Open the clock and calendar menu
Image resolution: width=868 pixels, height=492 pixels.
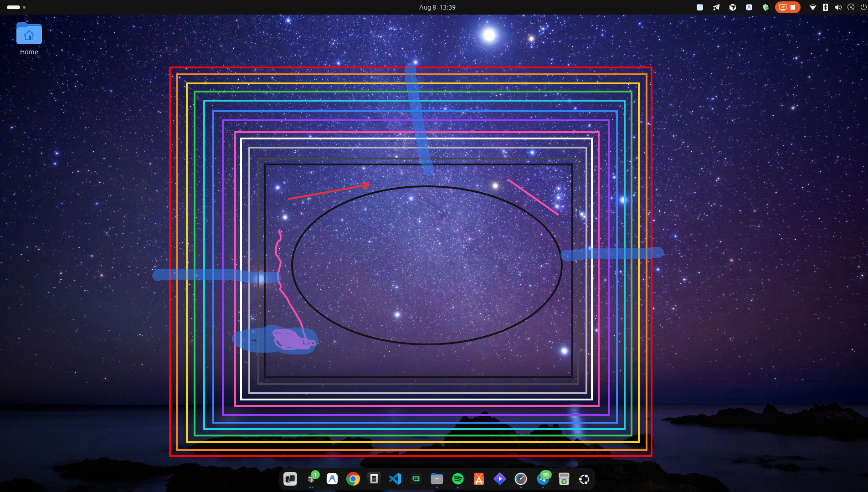pos(437,7)
